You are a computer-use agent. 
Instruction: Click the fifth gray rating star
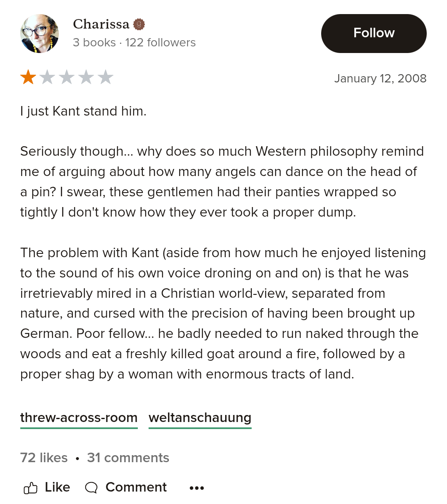[106, 77]
